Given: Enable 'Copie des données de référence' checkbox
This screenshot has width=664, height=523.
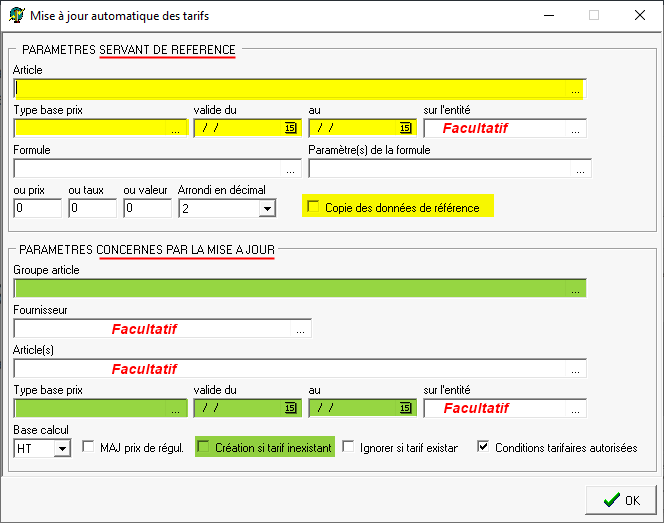Looking at the screenshot, I should pos(314,207).
